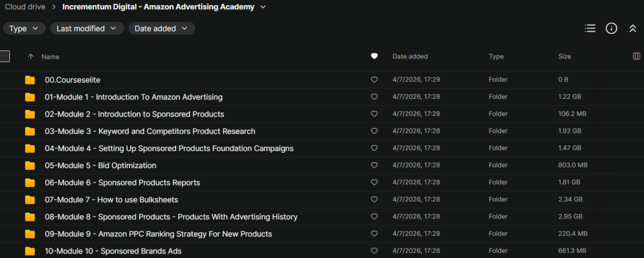Favourite 09-Module 9 PPC Ranking Strategy folder

point(374,233)
